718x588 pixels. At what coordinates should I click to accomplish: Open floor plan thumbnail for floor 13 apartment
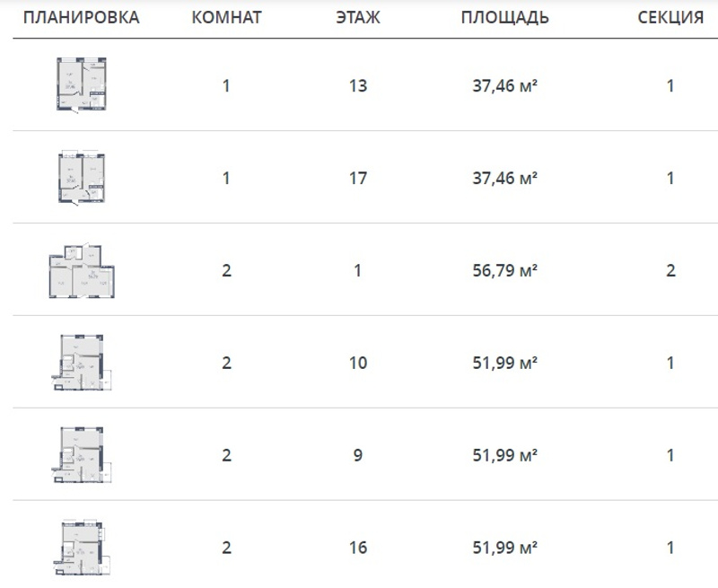click(81, 86)
